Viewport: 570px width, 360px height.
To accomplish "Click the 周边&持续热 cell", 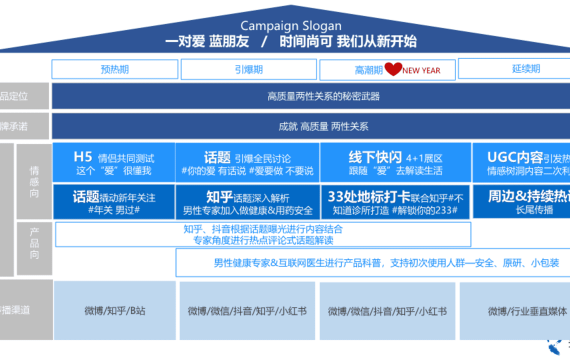I will tap(521, 202).
